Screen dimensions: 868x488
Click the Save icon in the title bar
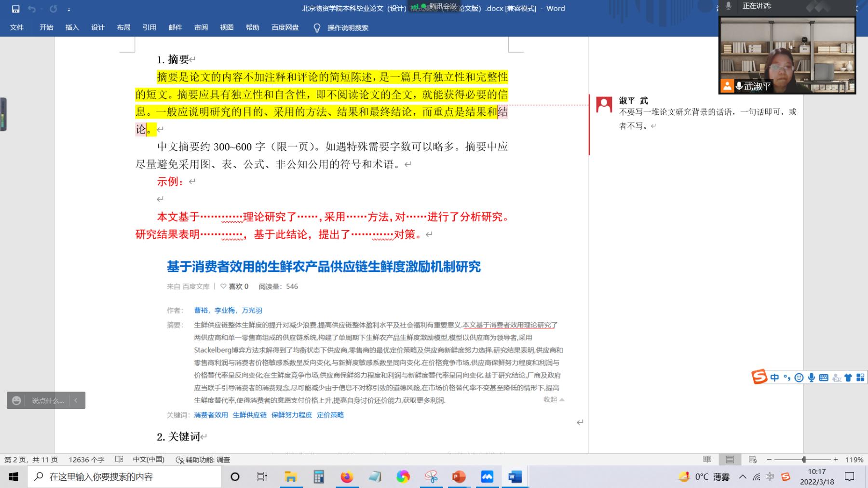tap(15, 9)
